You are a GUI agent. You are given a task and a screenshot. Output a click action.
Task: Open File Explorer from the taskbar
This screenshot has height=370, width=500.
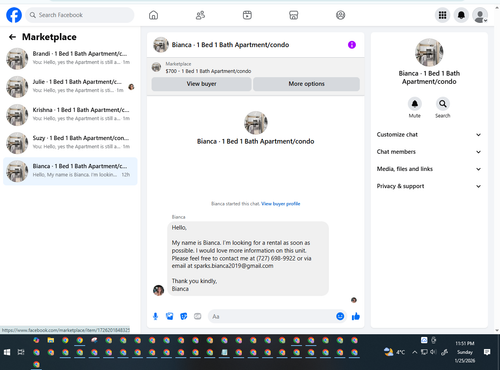51,340
